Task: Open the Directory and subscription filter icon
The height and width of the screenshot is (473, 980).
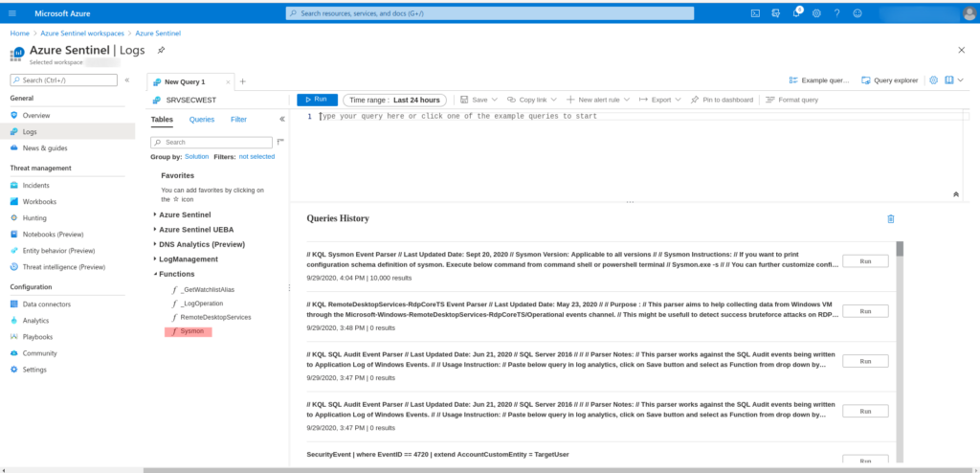Action: tap(775, 13)
